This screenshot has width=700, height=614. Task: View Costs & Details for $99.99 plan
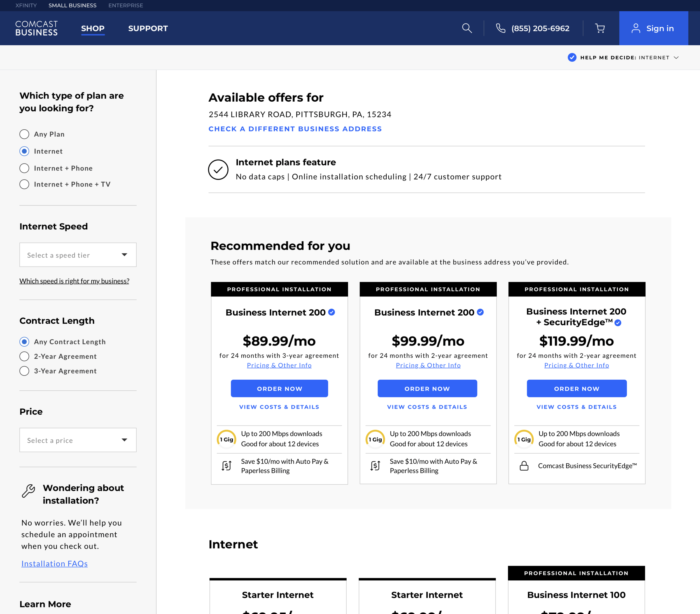click(x=427, y=407)
